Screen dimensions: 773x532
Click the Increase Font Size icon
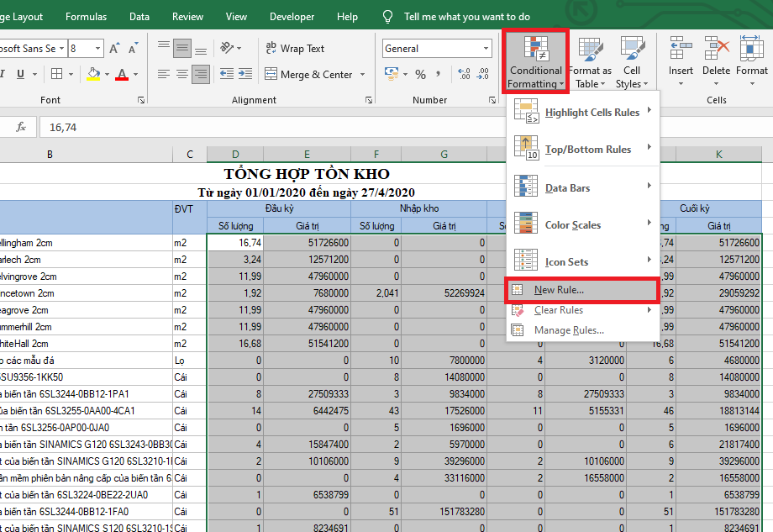pyautogui.click(x=114, y=49)
